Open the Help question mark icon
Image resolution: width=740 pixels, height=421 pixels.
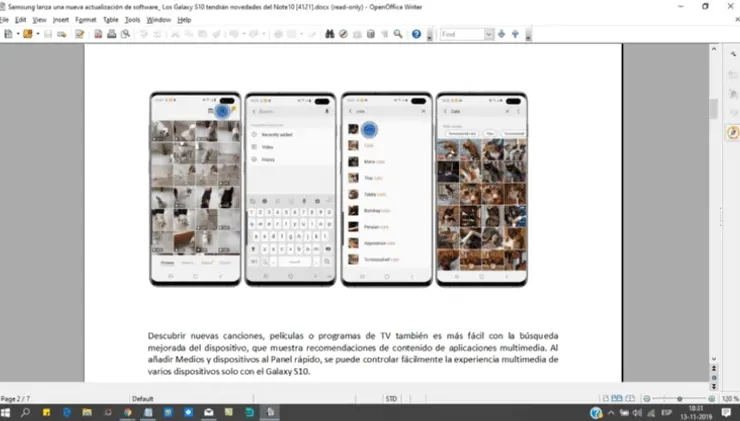click(416, 34)
